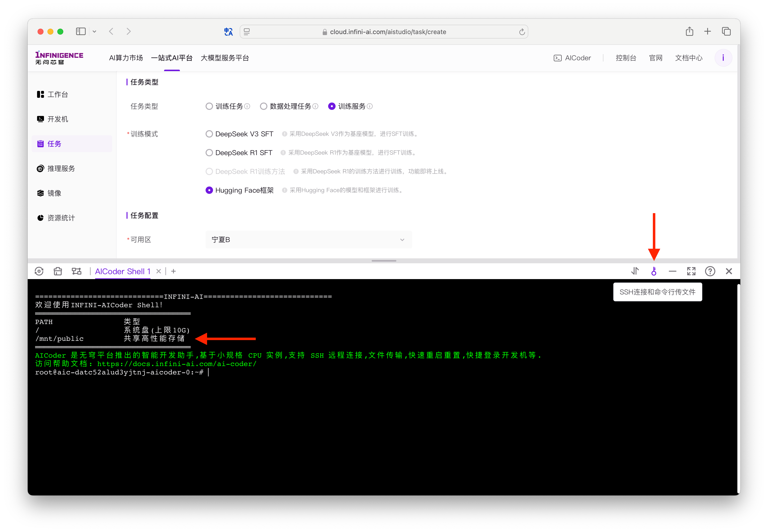Click the disabled DeepSeek R1训练方法 radio
Image resolution: width=768 pixels, height=532 pixels.
click(209, 171)
